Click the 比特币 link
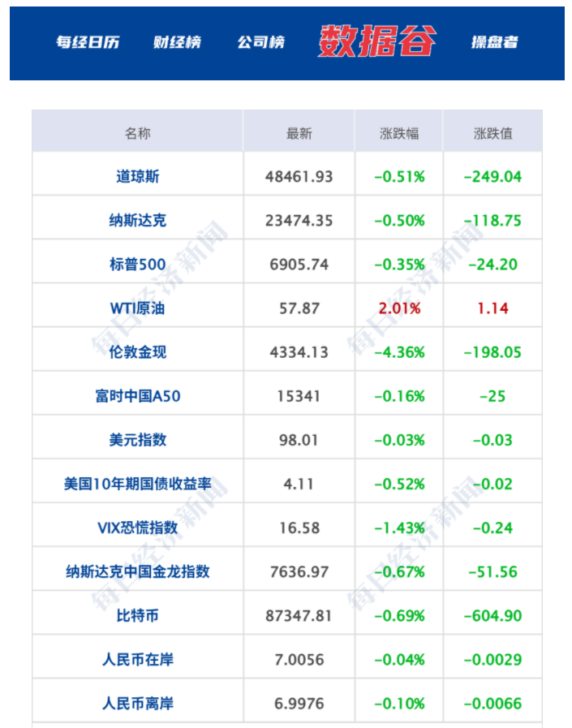 click(138, 615)
